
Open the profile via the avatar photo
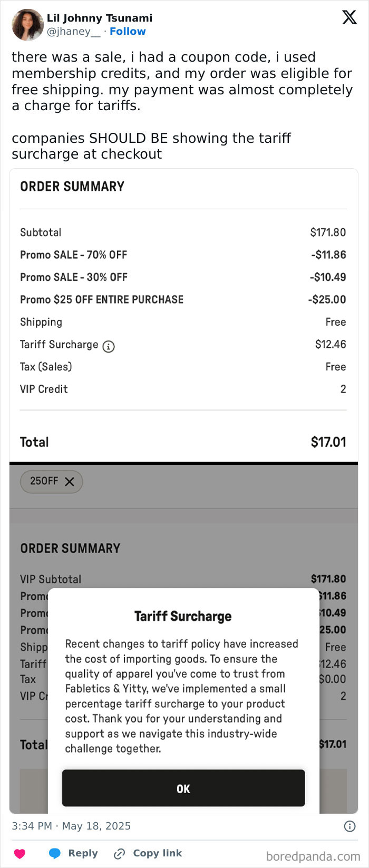point(27,24)
